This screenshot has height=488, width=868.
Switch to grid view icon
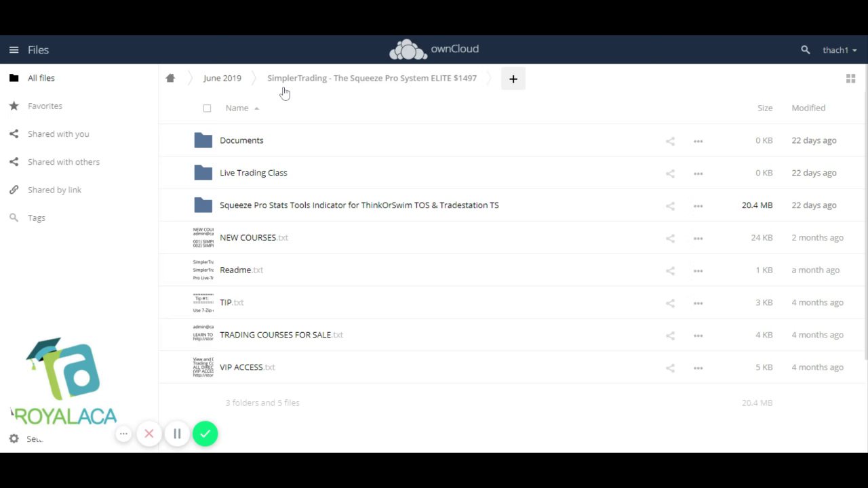(850, 79)
